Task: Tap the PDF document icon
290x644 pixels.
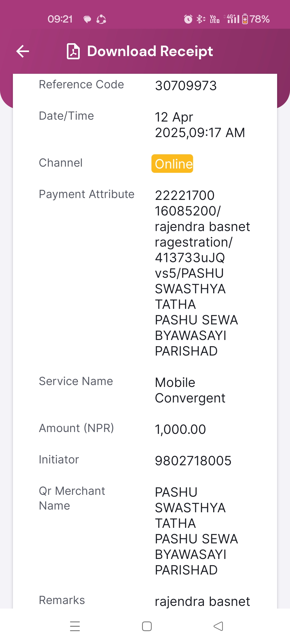Action: tap(73, 51)
